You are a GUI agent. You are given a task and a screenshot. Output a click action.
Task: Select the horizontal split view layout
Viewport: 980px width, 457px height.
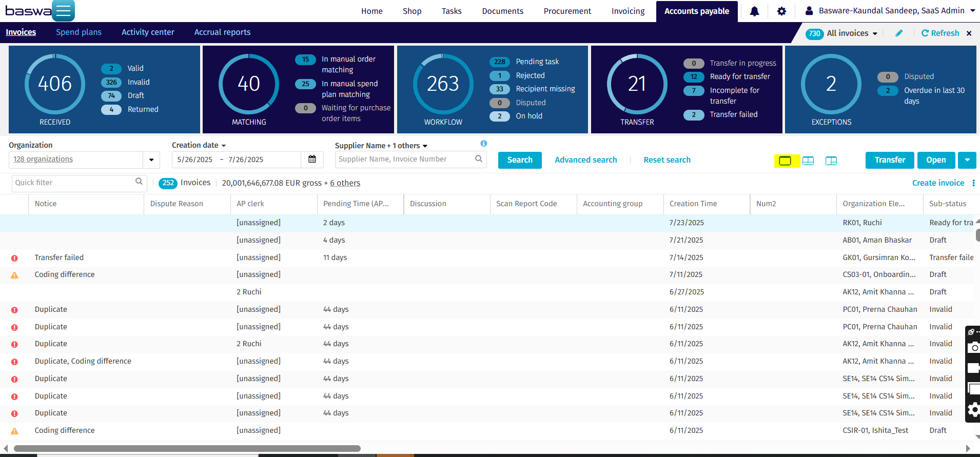pyautogui.click(x=808, y=161)
